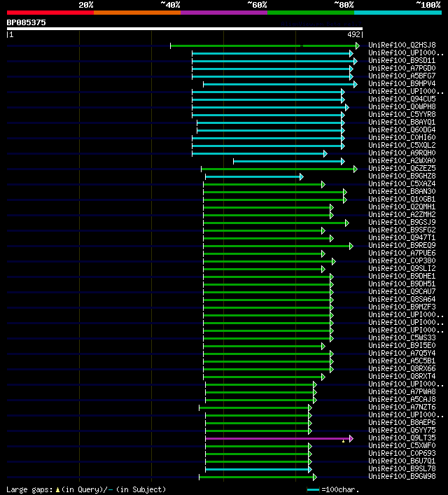Viewport: 448px width, 495px height.
Task: Pick the UniRef100_B9DHE1 hit name
Action: (x=402, y=277)
